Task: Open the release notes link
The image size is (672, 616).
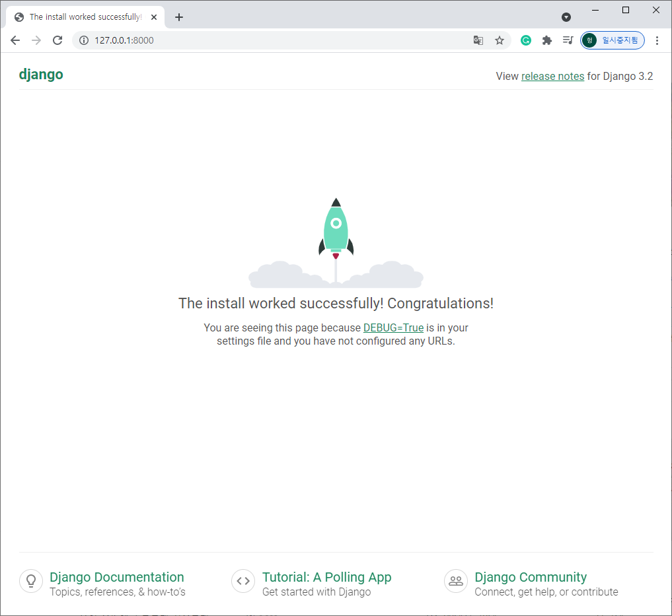Action: pos(552,76)
